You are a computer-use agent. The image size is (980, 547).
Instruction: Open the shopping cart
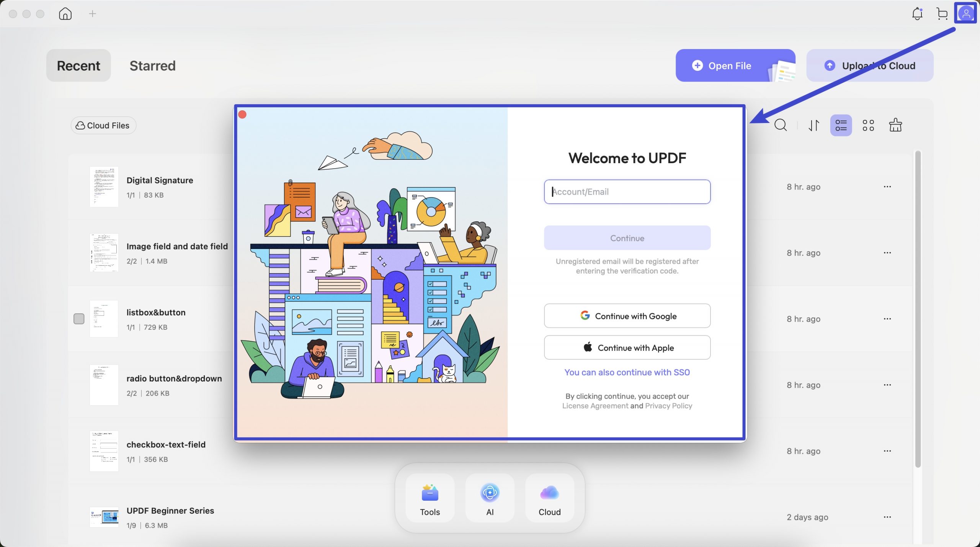pyautogui.click(x=942, y=14)
